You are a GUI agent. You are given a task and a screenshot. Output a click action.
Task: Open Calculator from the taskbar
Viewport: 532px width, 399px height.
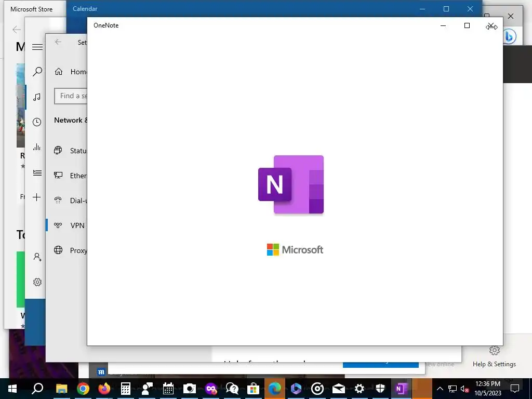(x=126, y=389)
